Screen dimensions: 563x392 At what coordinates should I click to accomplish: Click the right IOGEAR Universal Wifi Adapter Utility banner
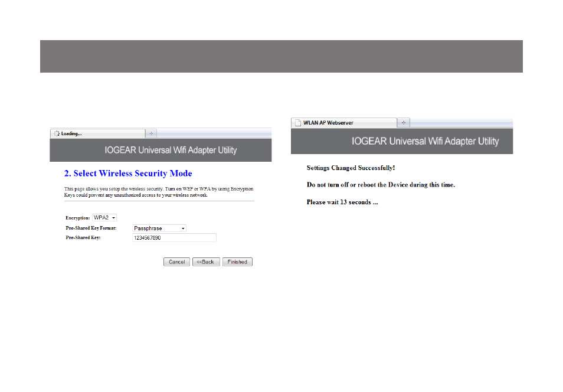point(402,141)
